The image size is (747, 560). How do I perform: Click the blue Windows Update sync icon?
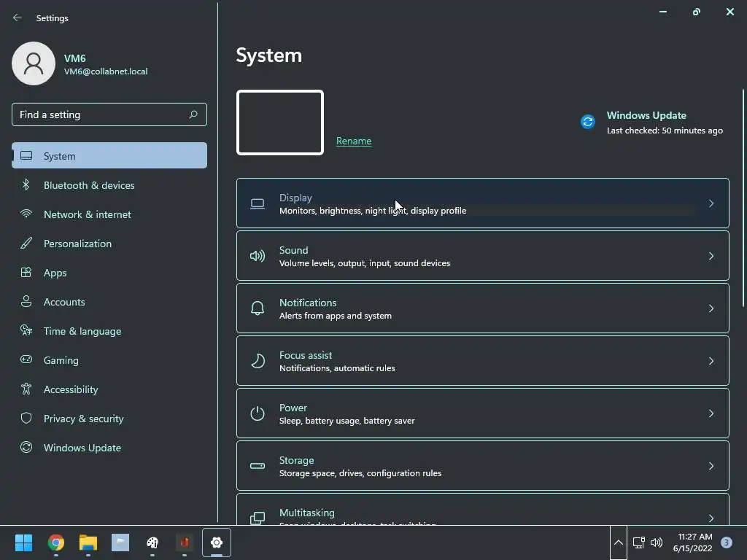(588, 122)
